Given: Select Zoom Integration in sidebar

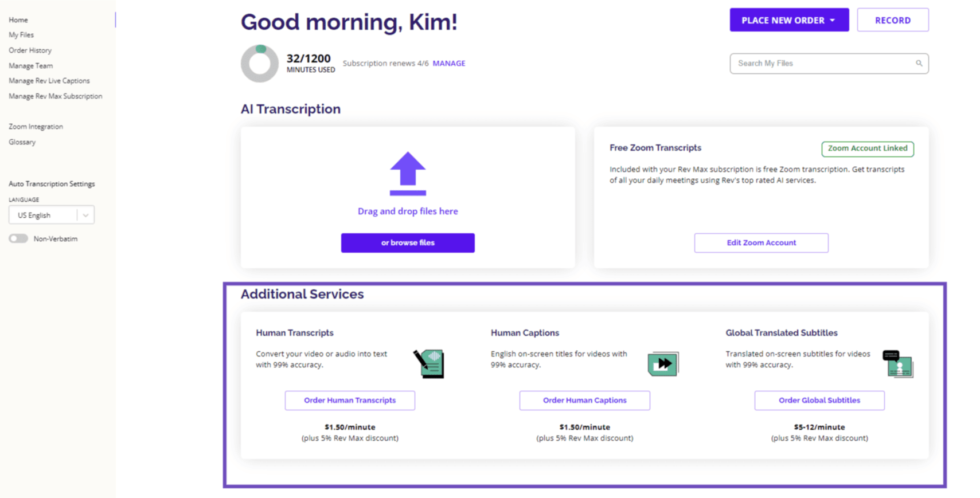Looking at the screenshot, I should pos(36,127).
